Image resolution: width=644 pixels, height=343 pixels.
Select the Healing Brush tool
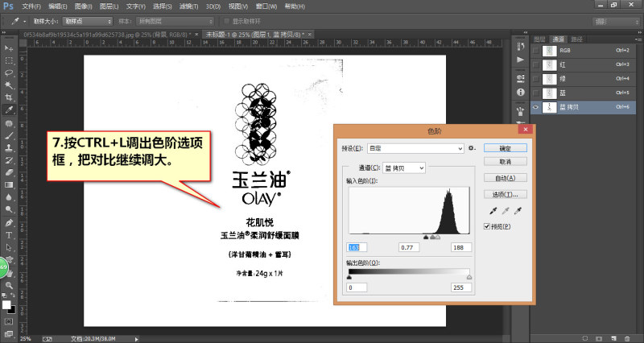(x=9, y=123)
